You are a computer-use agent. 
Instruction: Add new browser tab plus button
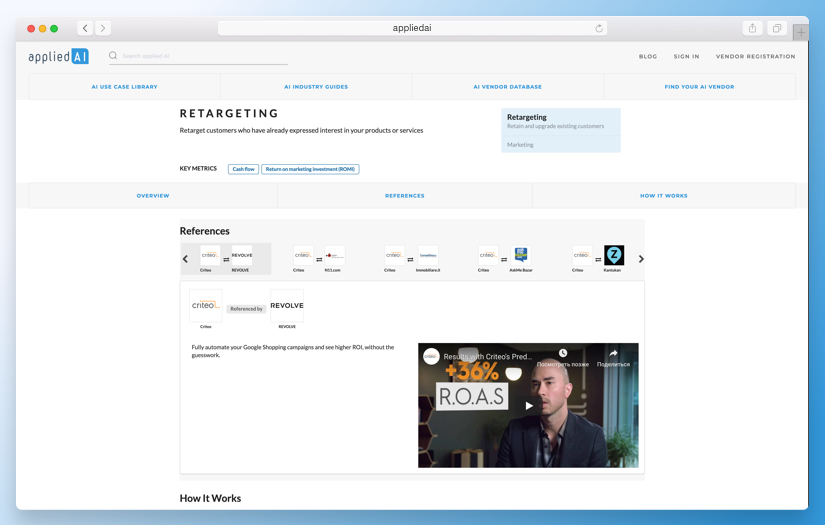coord(801,32)
